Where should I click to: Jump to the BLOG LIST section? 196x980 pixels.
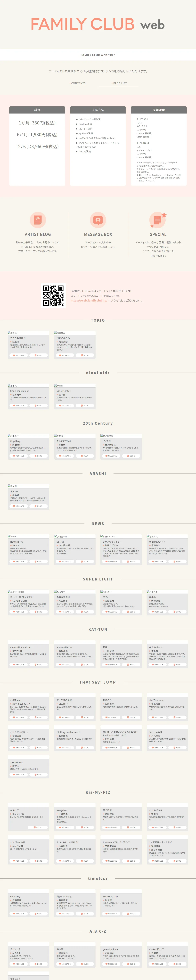(119, 83)
